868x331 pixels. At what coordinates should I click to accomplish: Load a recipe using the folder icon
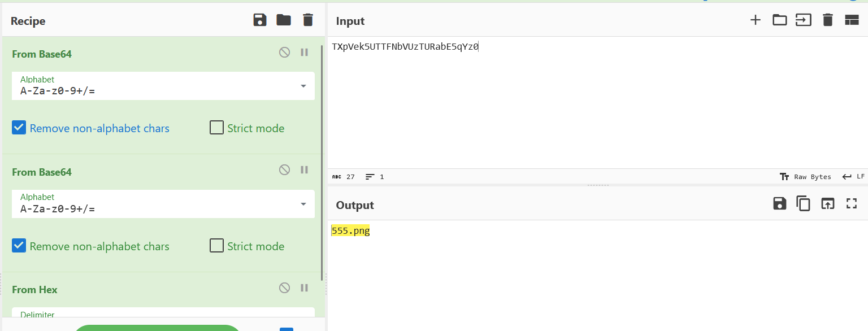284,20
